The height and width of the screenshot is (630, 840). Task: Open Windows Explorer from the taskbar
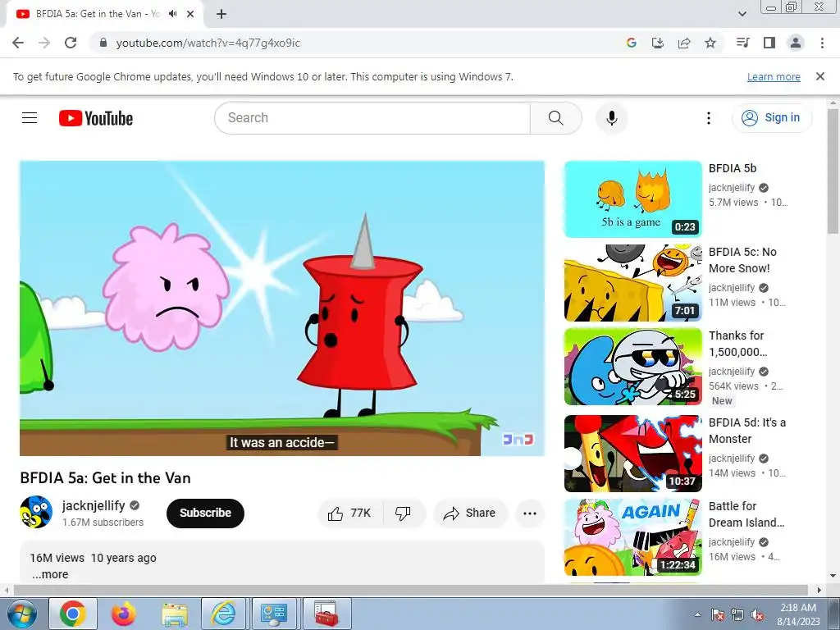pyautogui.click(x=175, y=614)
